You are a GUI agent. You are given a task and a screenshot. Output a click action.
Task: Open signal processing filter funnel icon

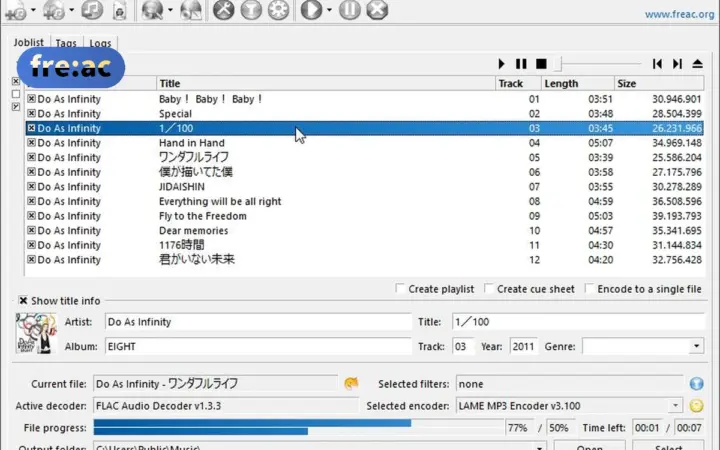point(251,10)
